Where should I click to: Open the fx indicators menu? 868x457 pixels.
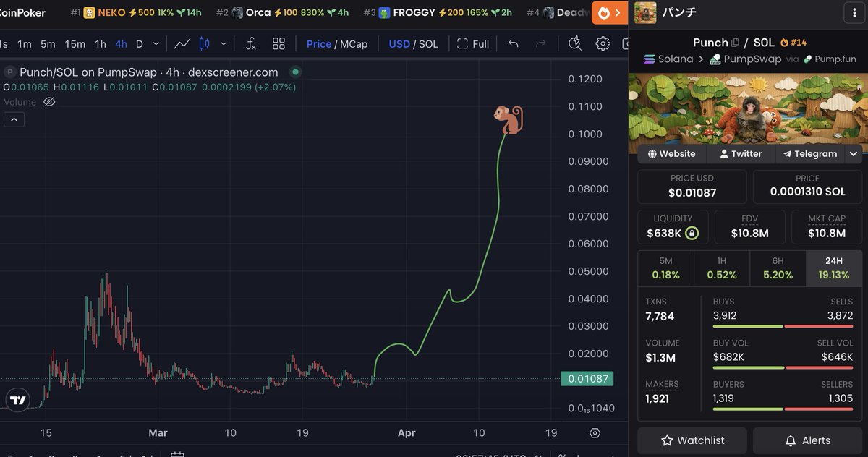[250, 44]
